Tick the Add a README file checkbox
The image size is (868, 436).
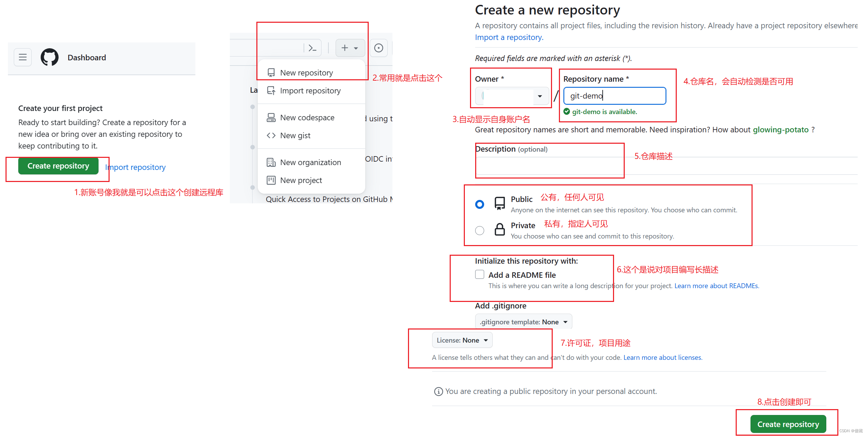tap(480, 274)
